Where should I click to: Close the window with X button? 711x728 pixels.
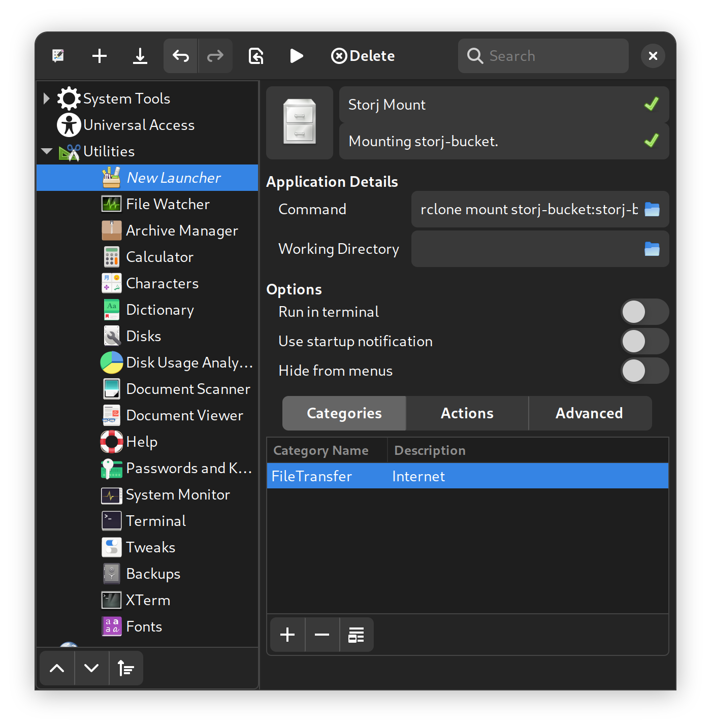click(653, 56)
